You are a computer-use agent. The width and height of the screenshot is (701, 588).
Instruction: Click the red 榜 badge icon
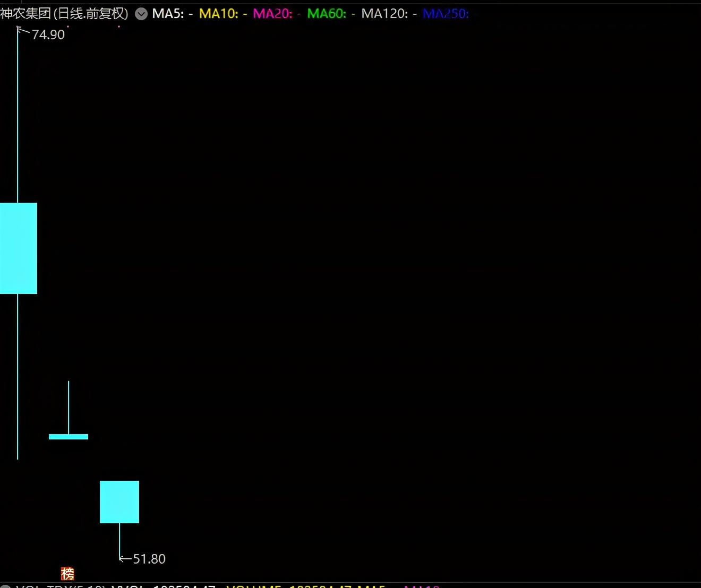coord(67,574)
